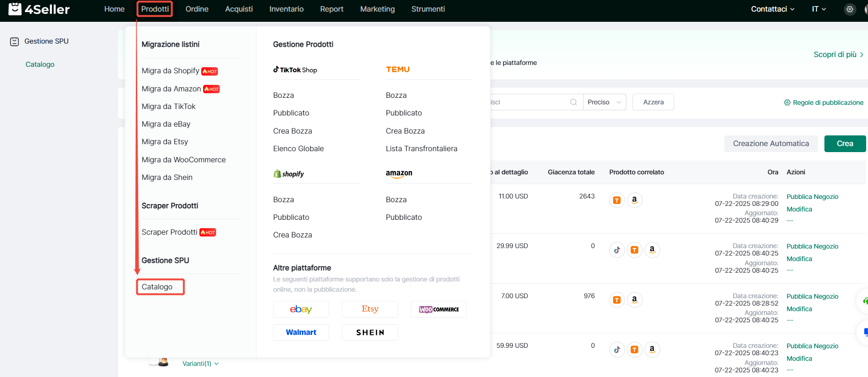Open Regole di pubblicazione settings

823,102
